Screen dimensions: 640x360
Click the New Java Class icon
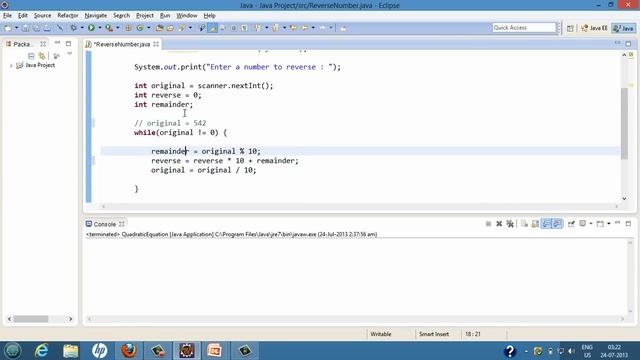140,28
